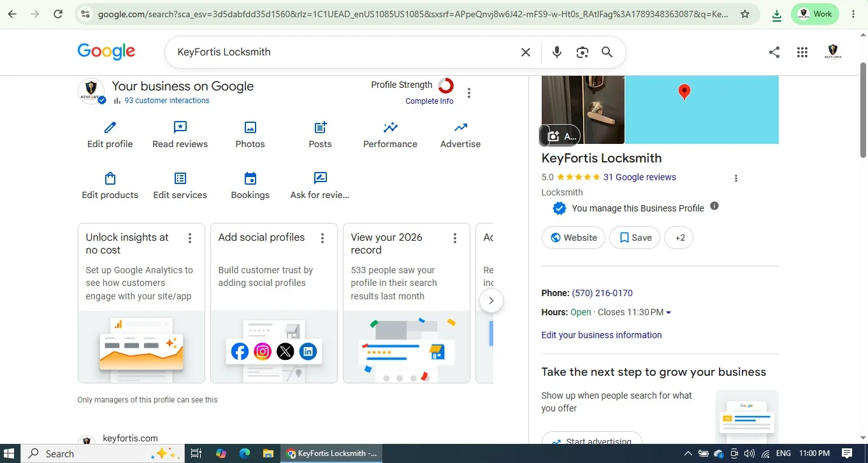868x463 pixels.
Task: Go back to the previous page
Action: pos(12,14)
